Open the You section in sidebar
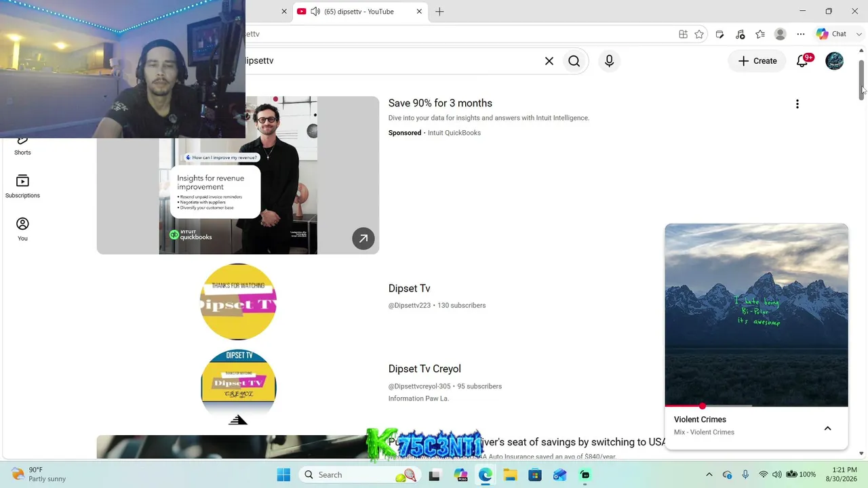 (x=22, y=229)
